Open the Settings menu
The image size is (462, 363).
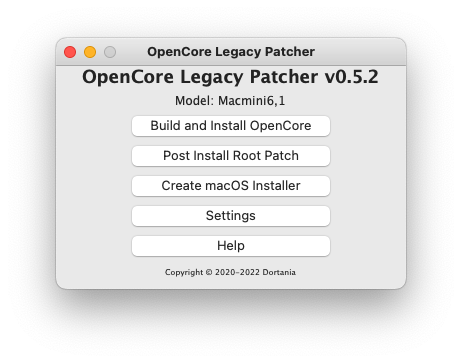coord(231,216)
